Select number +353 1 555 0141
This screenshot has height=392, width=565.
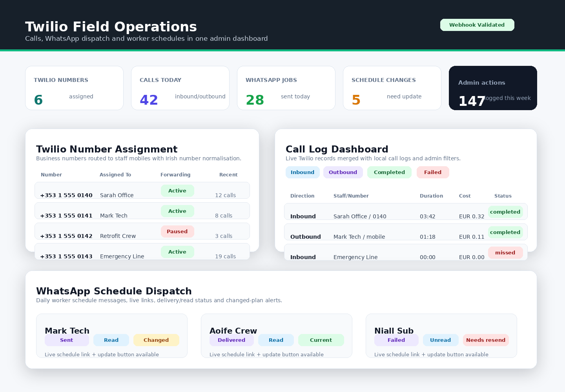(66, 216)
